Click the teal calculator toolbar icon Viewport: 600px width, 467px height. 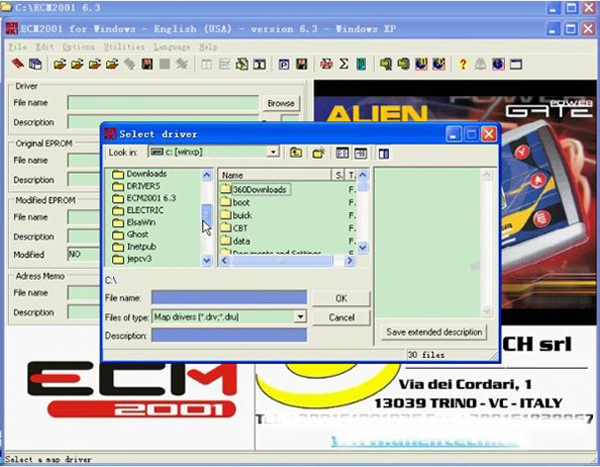pyautogui.click(x=361, y=64)
